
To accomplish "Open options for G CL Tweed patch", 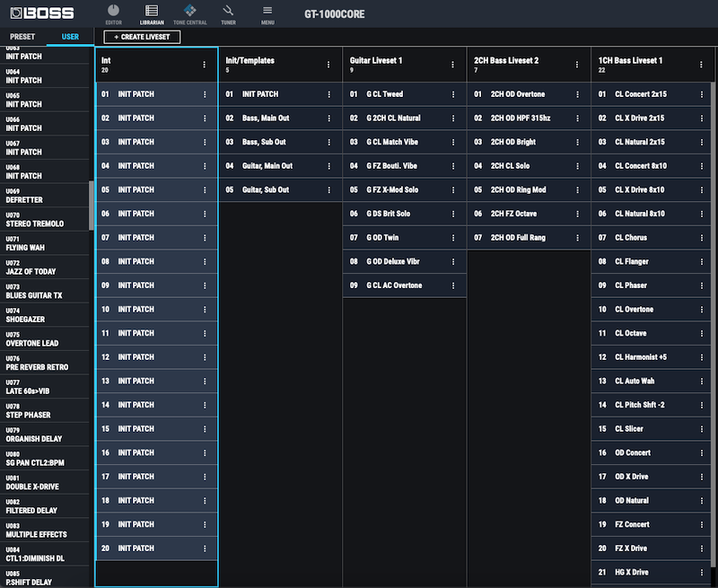I will 453,94.
